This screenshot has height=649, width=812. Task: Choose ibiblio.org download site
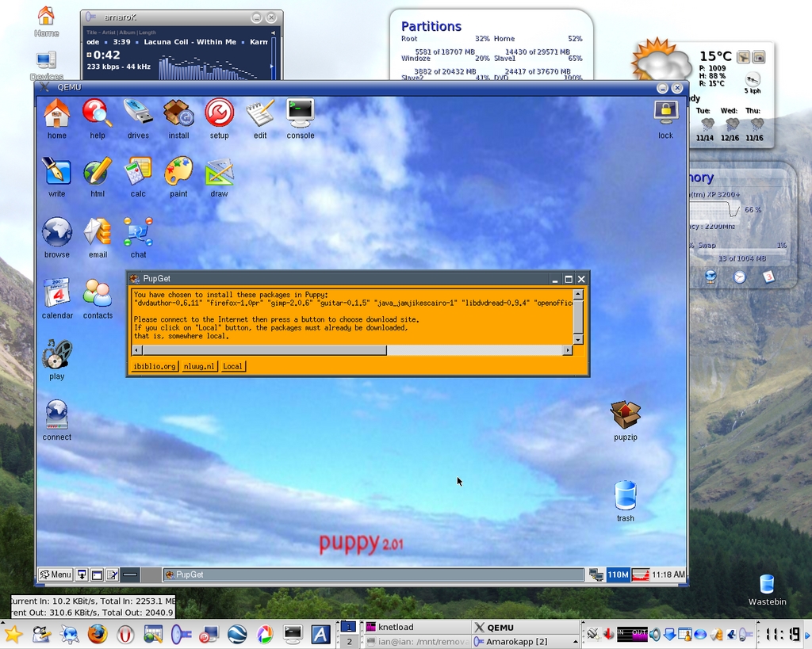[x=155, y=366]
